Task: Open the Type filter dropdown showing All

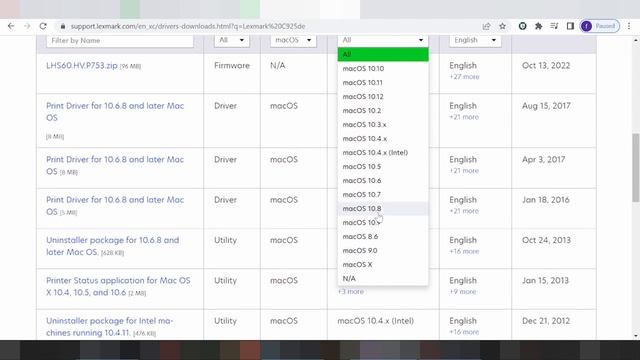Action: pyautogui.click(x=231, y=40)
